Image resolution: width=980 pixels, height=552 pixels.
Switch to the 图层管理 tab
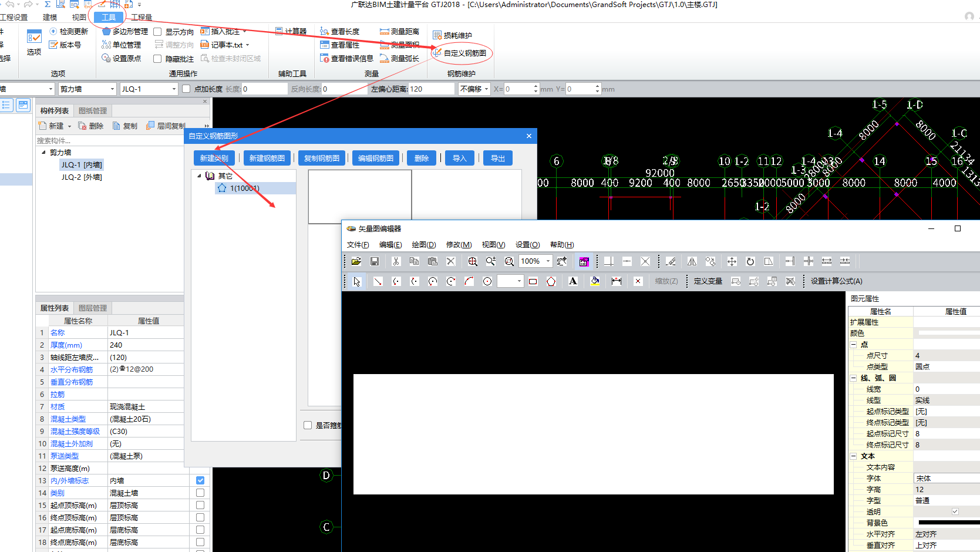pos(93,308)
